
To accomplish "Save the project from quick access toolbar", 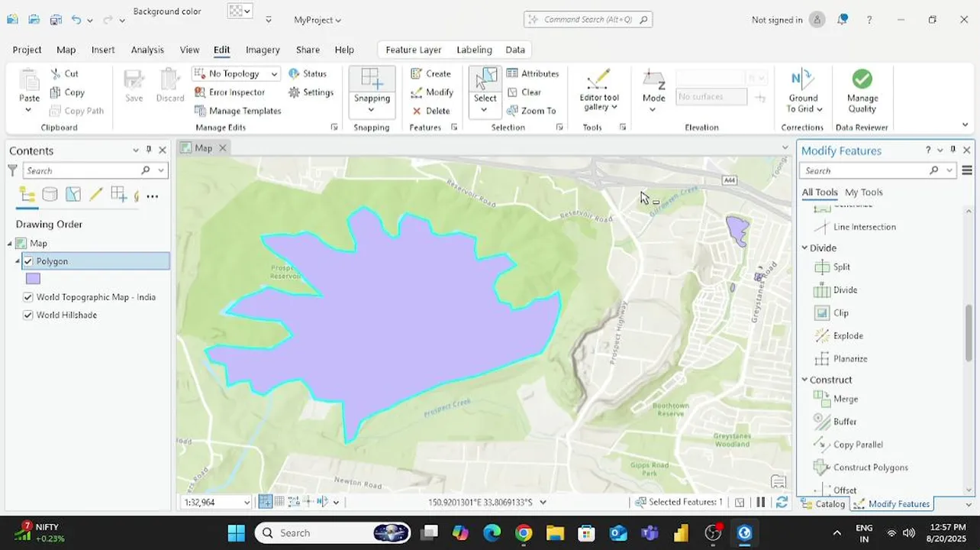I will [x=56, y=20].
